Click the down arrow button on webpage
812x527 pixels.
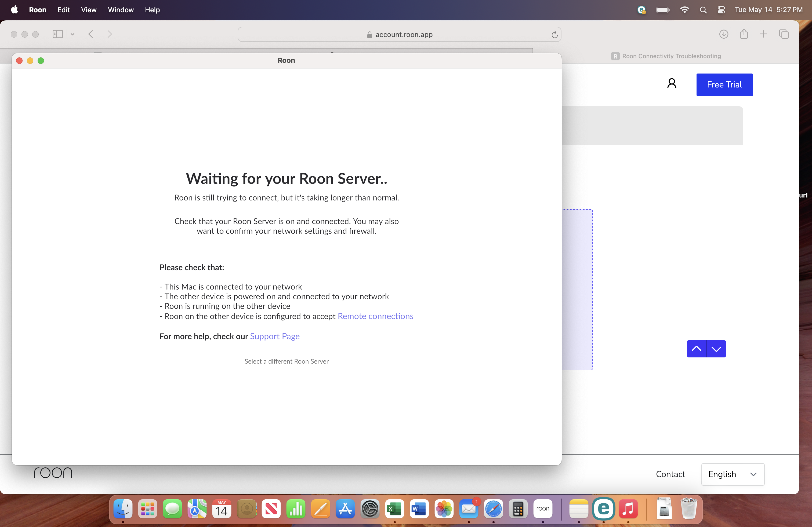click(716, 349)
